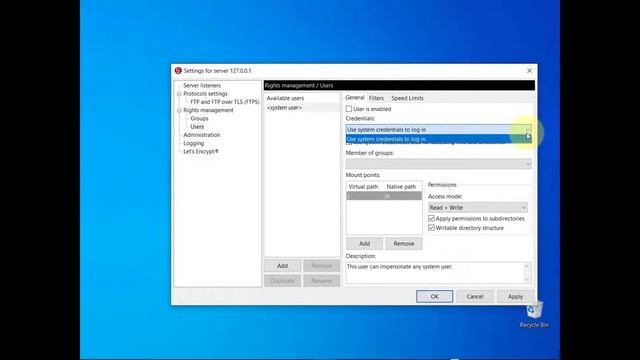
Task: Select <system user> in Available users
Action: pos(302,108)
